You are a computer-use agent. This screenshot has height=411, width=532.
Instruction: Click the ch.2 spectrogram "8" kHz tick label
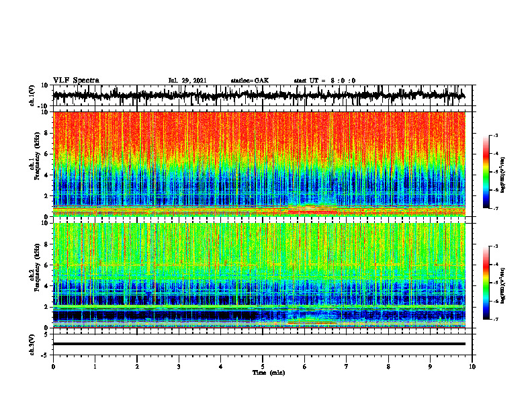(x=47, y=244)
